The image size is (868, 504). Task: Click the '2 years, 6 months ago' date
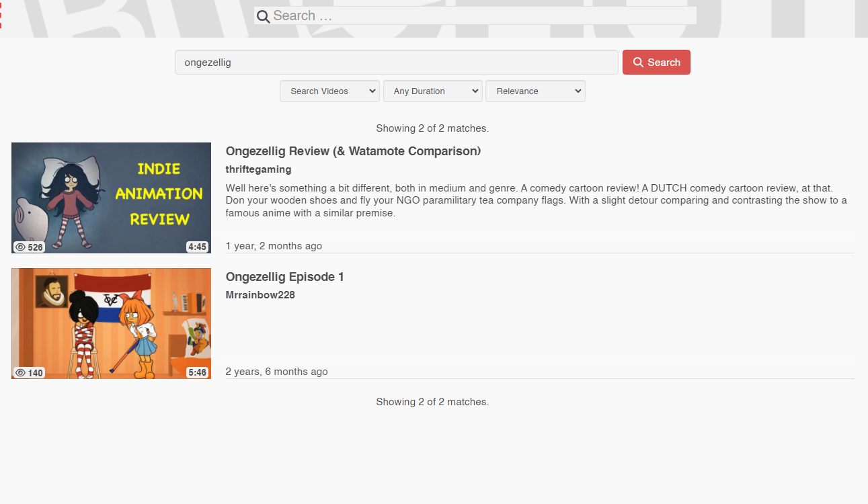[x=276, y=372]
